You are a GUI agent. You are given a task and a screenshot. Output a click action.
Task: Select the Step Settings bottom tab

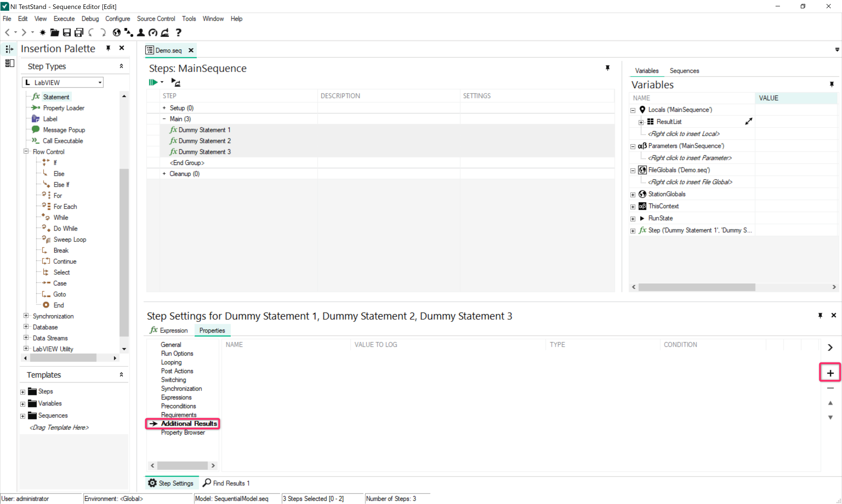pyautogui.click(x=172, y=483)
